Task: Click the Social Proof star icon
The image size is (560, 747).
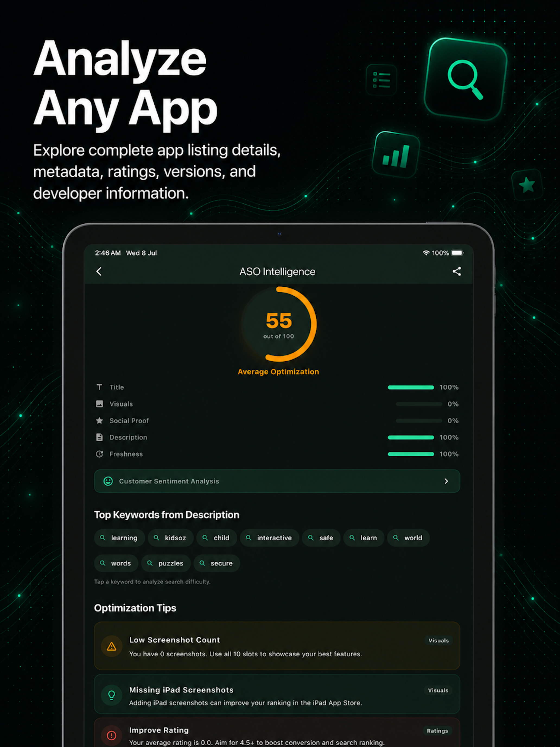Action: point(99,420)
